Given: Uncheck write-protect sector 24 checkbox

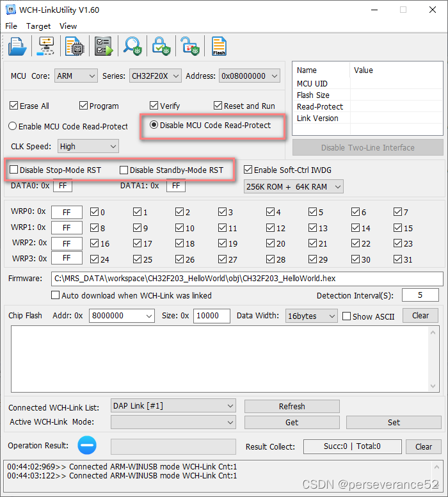Looking at the screenshot, I should pyautogui.click(x=94, y=259).
